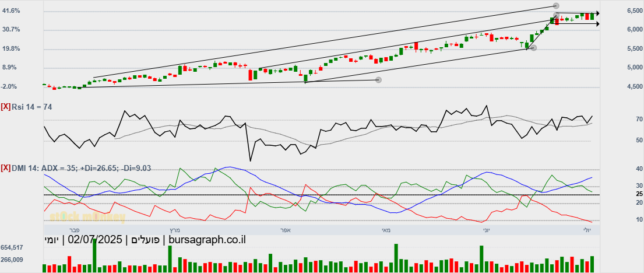The height and width of the screenshot is (273, 644).
Task: Click the 02/07/2025 date text
Action: point(95,240)
